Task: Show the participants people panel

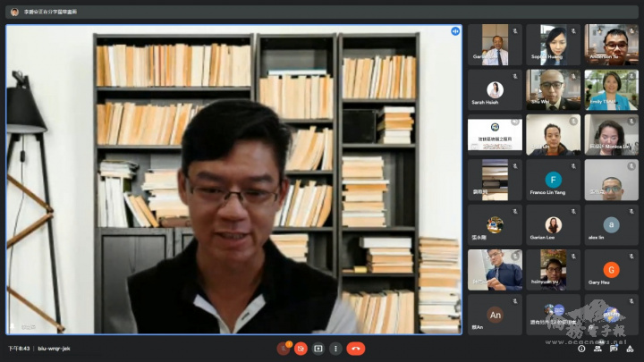Action: 597,349
